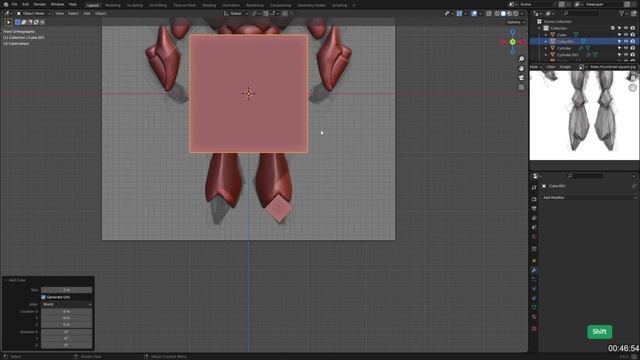
Task: Toggle proportional editing in viewport header
Action: point(285,13)
